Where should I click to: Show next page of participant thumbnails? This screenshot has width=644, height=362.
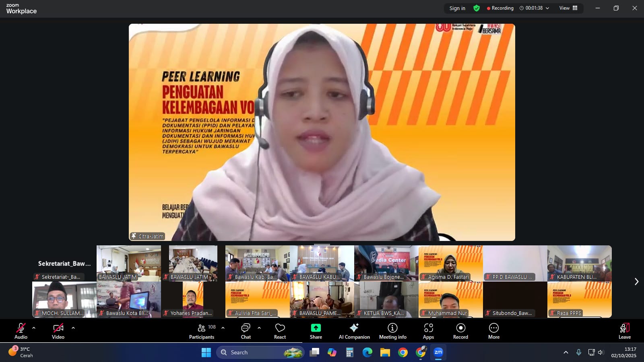[x=636, y=282]
